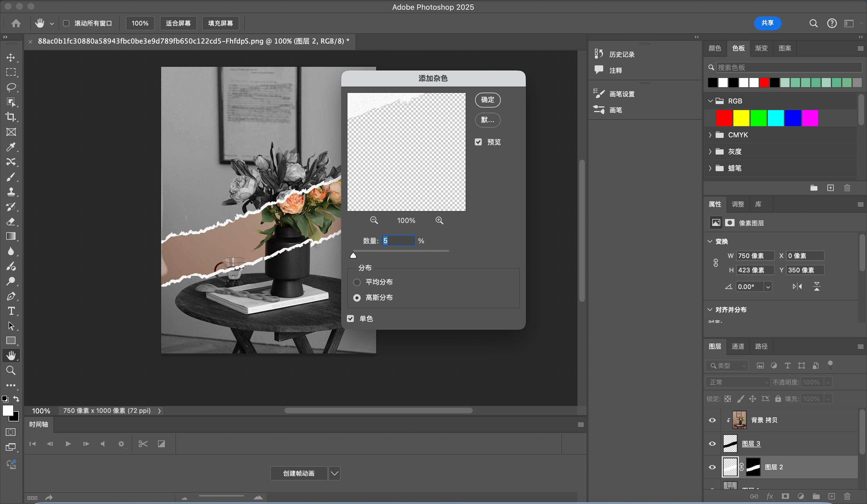
Task: Click the 适合屏幕 button
Action: (x=178, y=23)
